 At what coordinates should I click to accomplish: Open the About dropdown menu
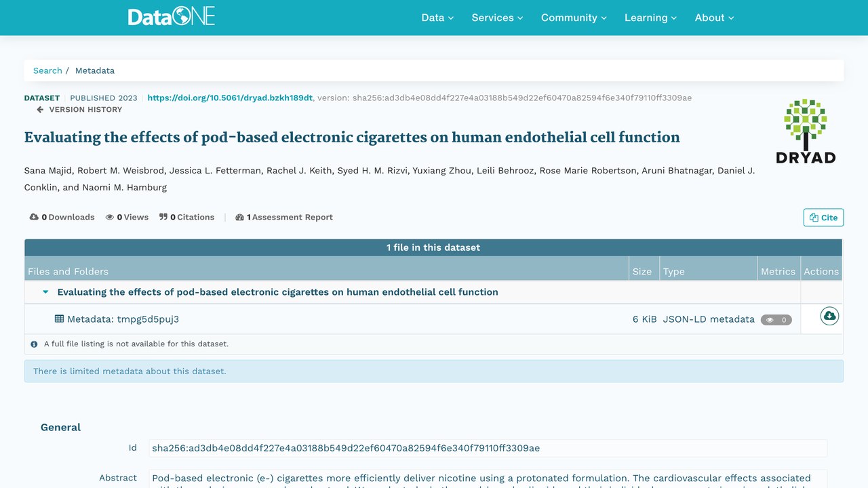tap(714, 18)
